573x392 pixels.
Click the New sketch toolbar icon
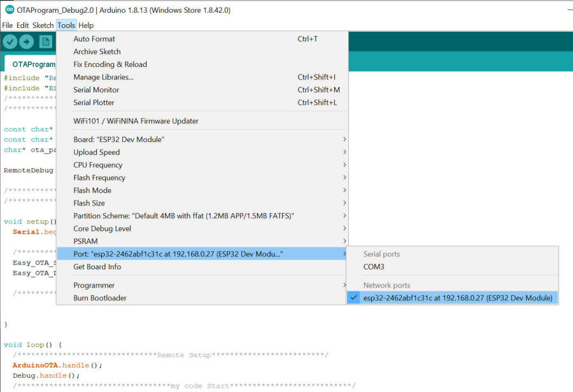pyautogui.click(x=46, y=42)
